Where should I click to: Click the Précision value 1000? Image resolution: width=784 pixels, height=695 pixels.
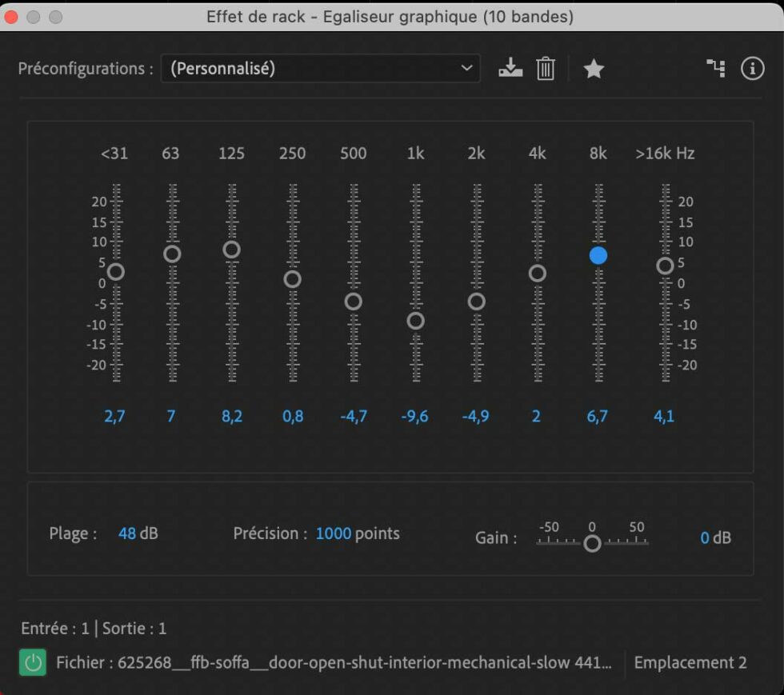coord(334,533)
